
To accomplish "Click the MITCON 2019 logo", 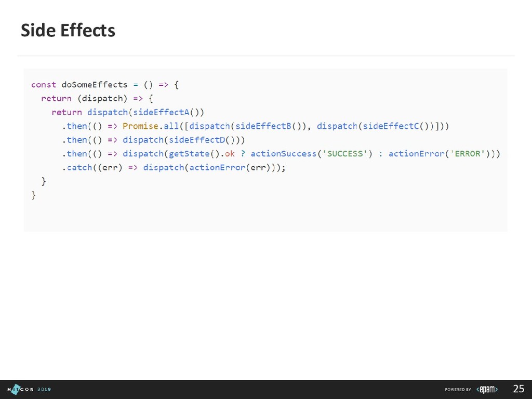I will pyautogui.click(x=29, y=389).
